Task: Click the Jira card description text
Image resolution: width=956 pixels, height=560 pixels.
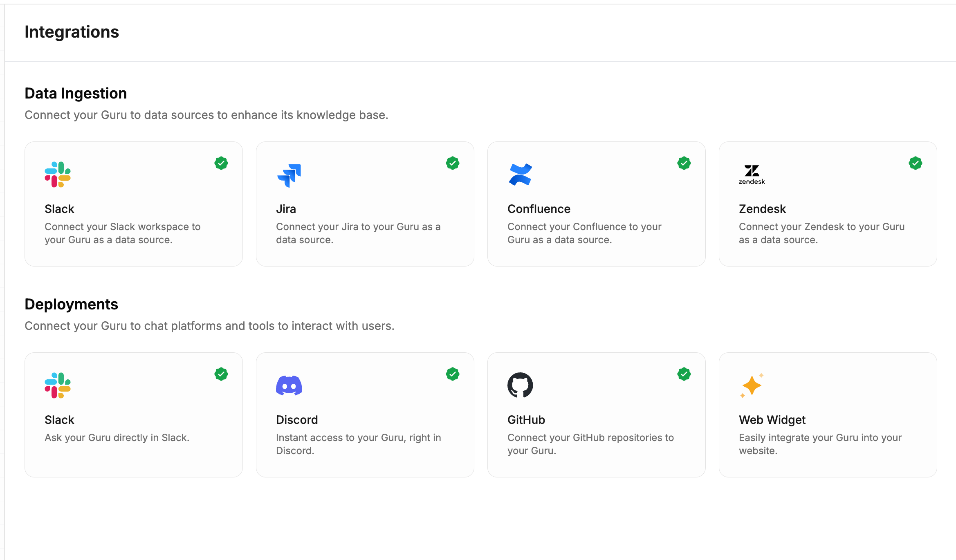Action: [x=358, y=233]
